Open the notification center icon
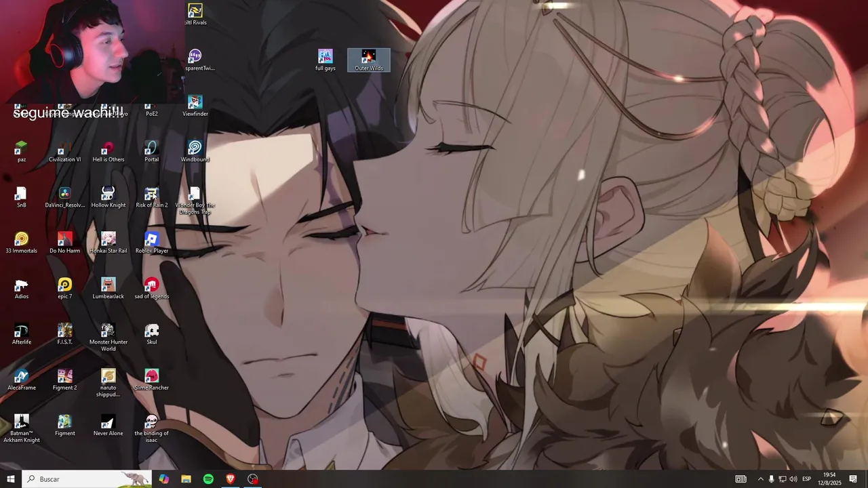Screen dimensions: 868x488 point(853,479)
